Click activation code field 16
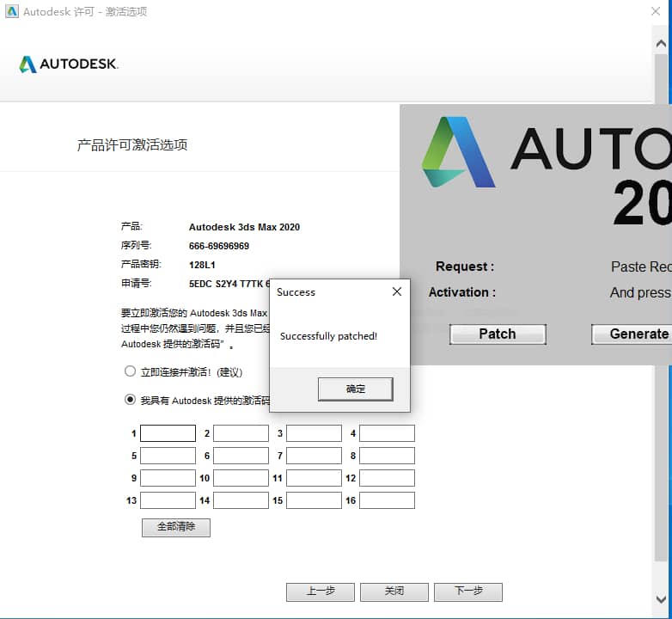Image resolution: width=672 pixels, height=619 pixels. click(387, 500)
